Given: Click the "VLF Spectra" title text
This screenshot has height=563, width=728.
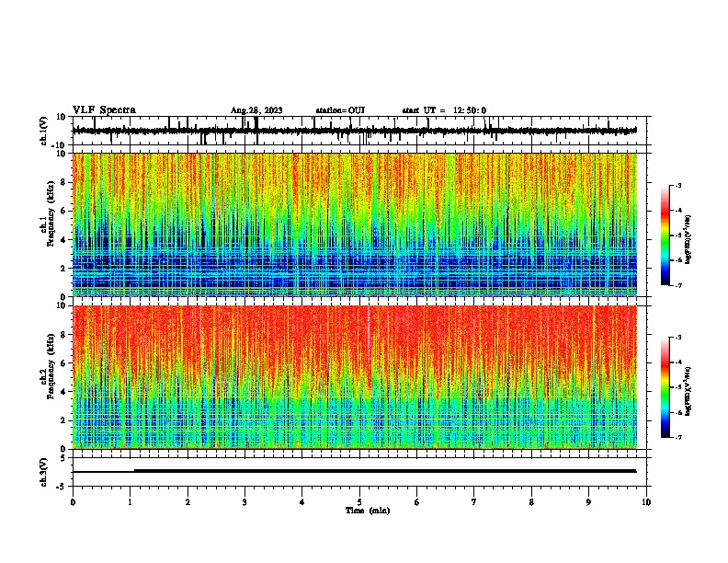Looking at the screenshot, I should [104, 109].
